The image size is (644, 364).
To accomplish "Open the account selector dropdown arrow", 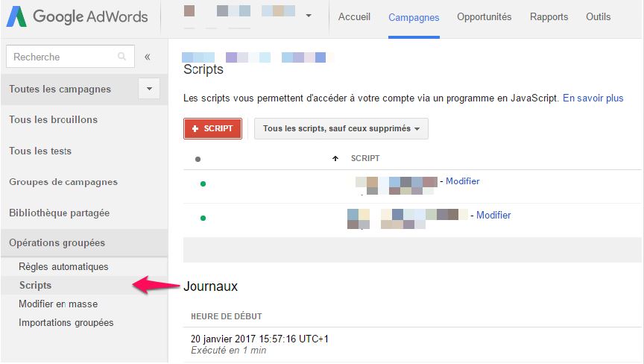I will (309, 16).
